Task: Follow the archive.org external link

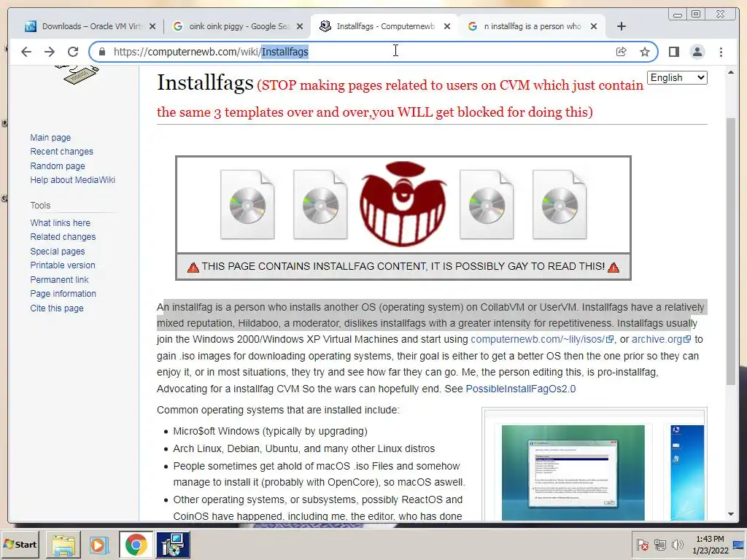Action: click(661, 339)
